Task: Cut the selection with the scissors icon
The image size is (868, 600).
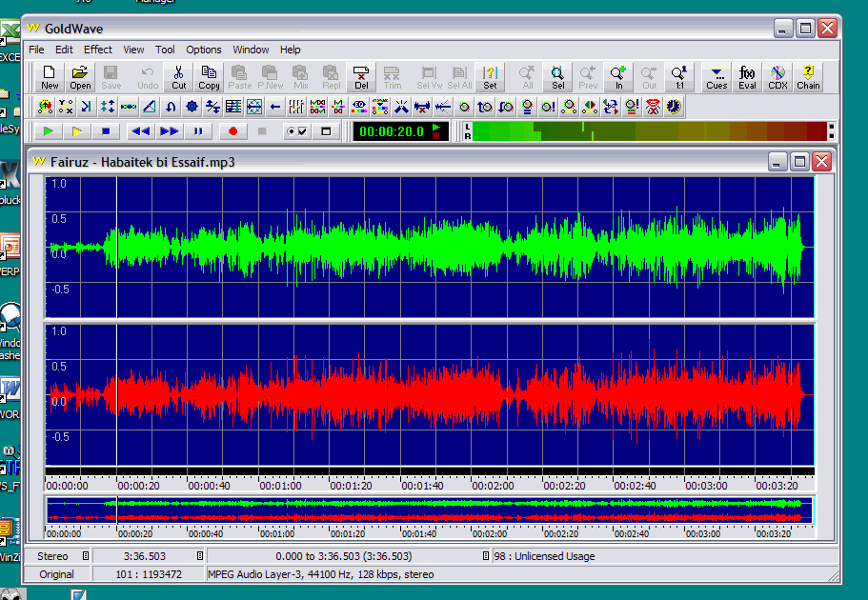Action: pyautogui.click(x=178, y=77)
